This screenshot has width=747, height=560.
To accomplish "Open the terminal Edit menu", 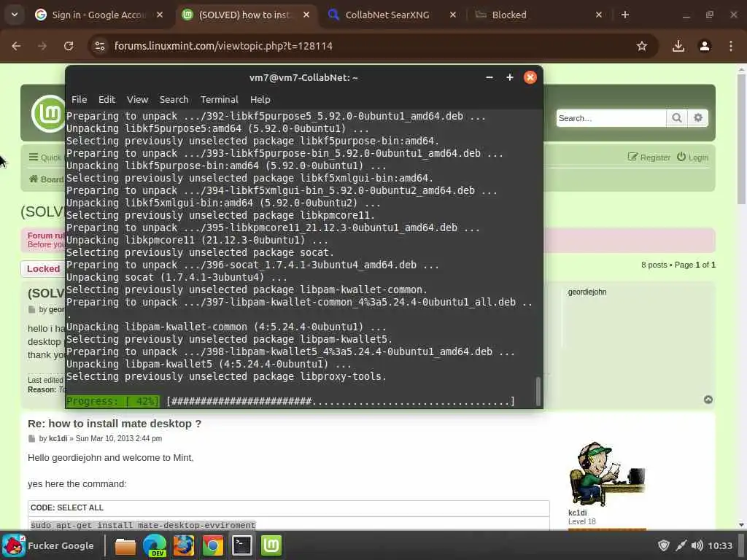I will [x=107, y=99].
